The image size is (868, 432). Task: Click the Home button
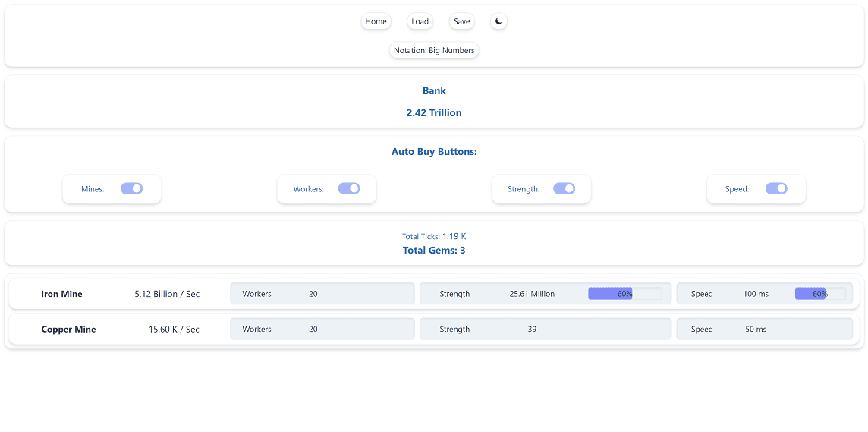click(x=376, y=21)
